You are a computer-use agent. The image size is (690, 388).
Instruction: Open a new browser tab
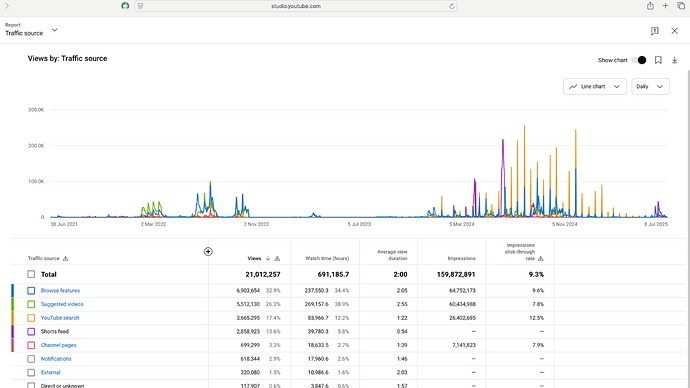pyautogui.click(x=665, y=6)
